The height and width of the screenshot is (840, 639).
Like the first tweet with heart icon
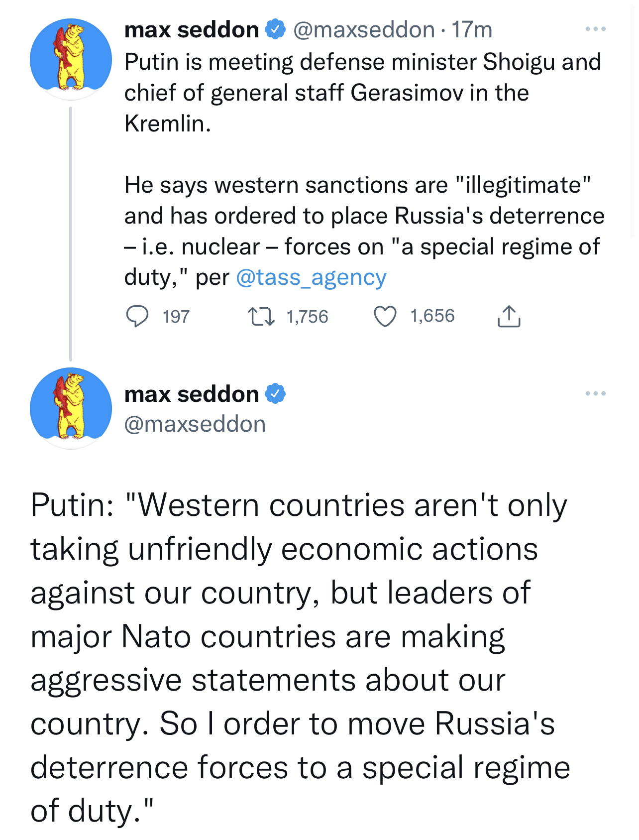tap(385, 316)
